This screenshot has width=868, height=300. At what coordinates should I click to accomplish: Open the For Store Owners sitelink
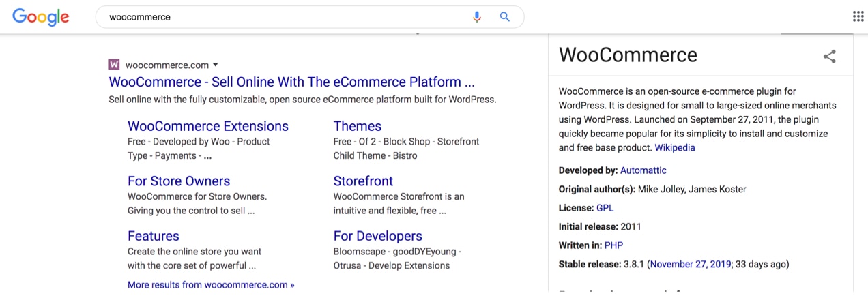pos(178,181)
